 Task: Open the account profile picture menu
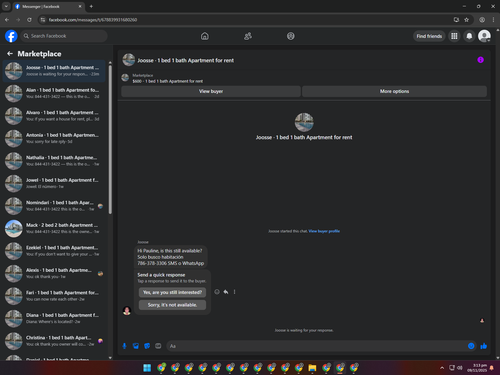(484, 36)
